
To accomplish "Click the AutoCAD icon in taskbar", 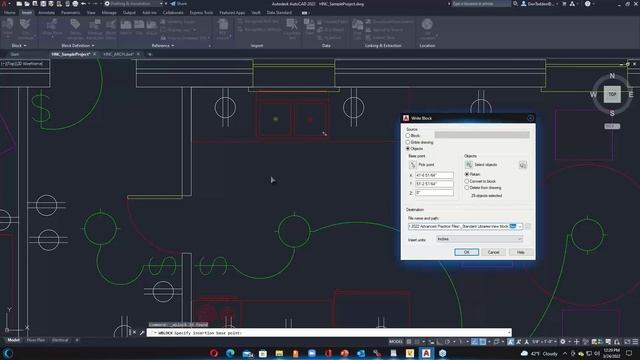I will [426, 353].
